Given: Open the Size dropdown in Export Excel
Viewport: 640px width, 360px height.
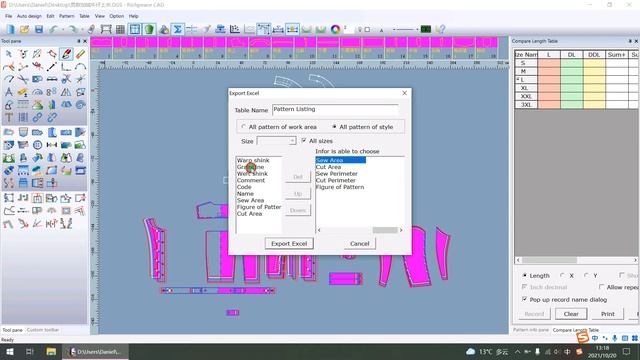Looking at the screenshot, I should click(292, 141).
